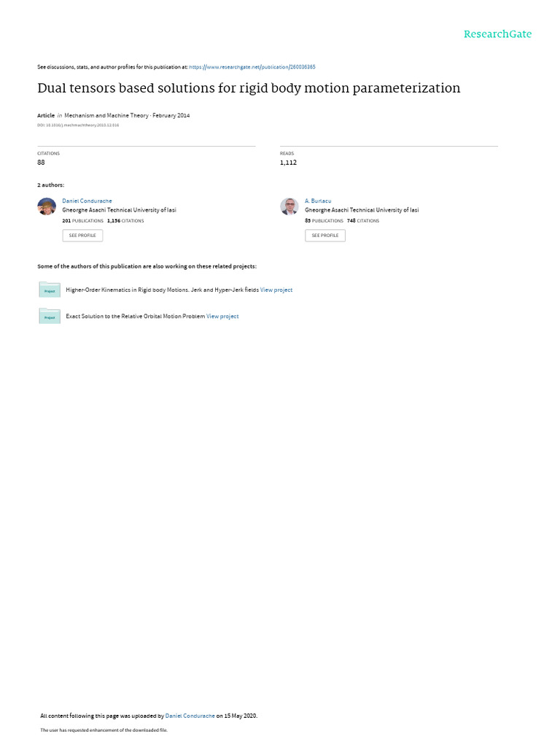Click SEE PROFILE under Daniel Condurache
This screenshot has width=560, height=747.
coord(82,236)
